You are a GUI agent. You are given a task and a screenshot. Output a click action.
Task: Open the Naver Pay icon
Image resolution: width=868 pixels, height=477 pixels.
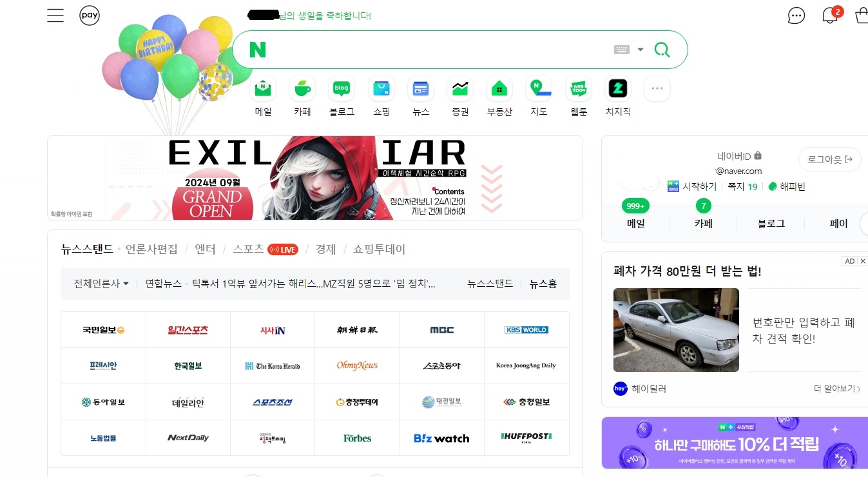click(x=90, y=15)
